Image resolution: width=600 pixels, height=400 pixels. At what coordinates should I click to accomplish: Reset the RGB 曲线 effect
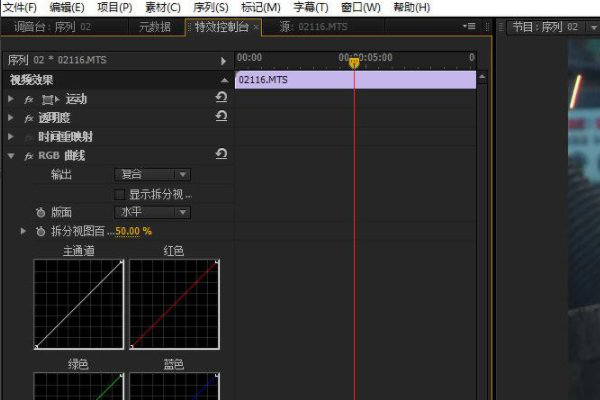tap(221, 154)
